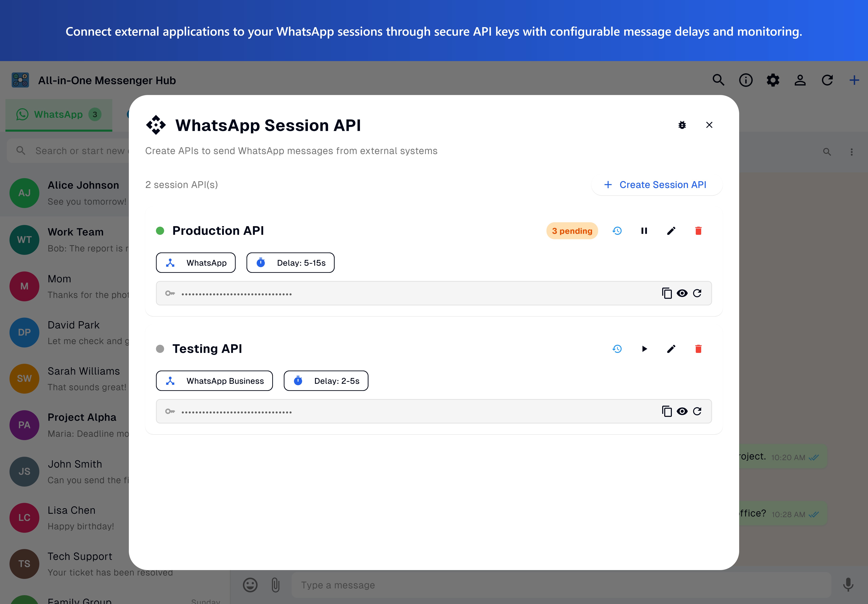Record a voice message with the microphone

pos(848,585)
